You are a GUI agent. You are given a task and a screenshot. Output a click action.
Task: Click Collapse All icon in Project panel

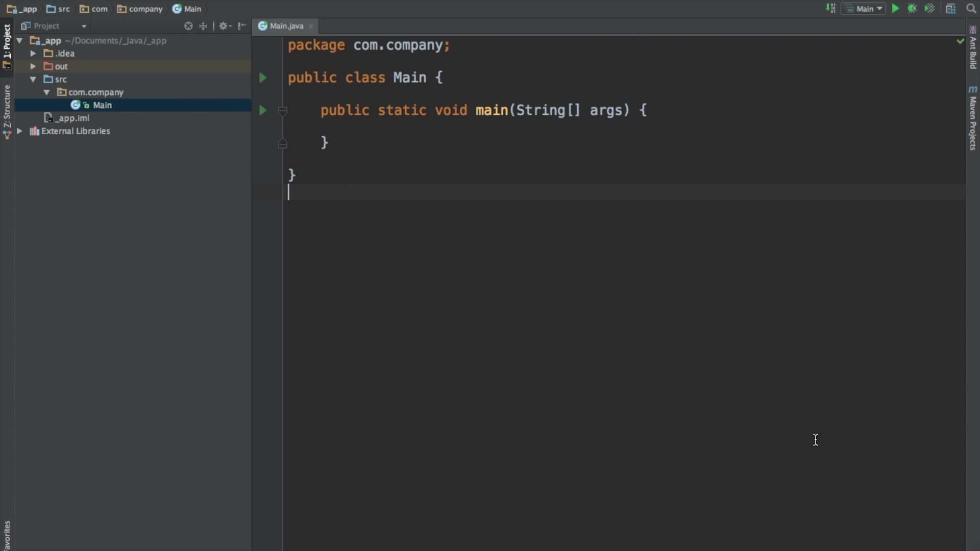[203, 26]
